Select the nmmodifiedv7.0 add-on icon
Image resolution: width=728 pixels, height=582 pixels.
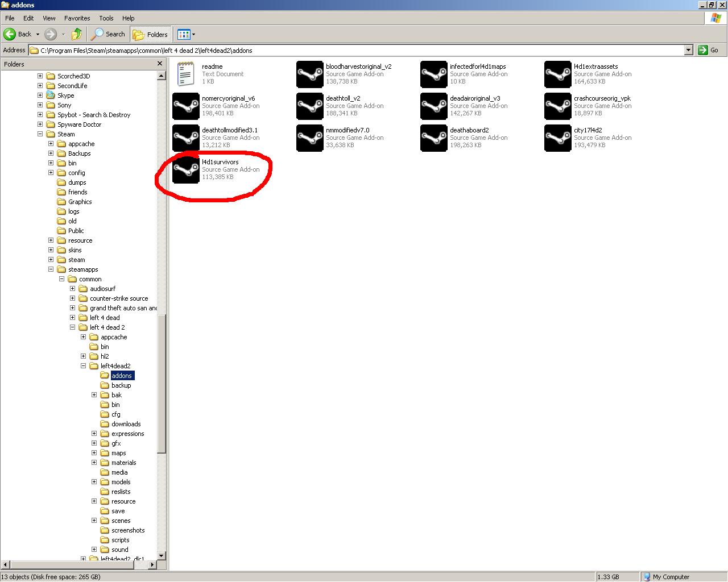(310, 138)
